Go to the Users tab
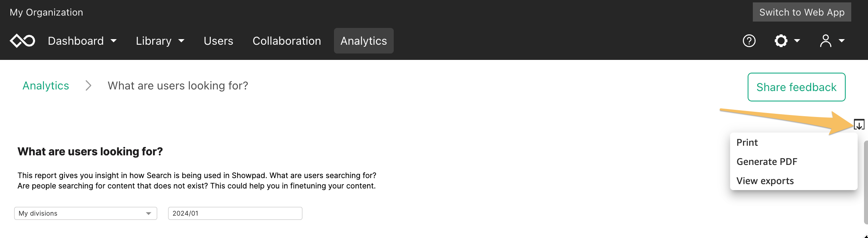 218,41
